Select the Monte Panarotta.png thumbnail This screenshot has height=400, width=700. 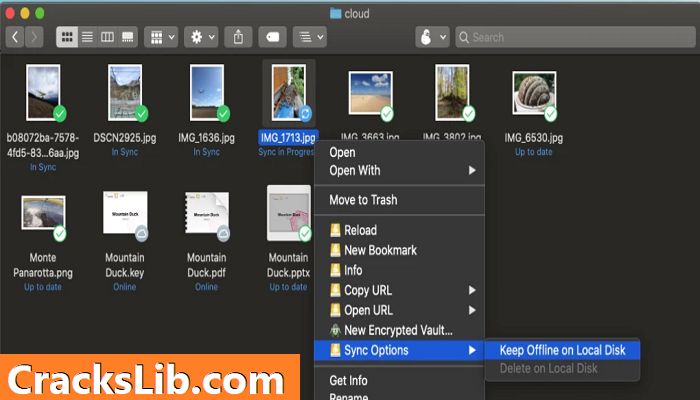tap(43, 213)
